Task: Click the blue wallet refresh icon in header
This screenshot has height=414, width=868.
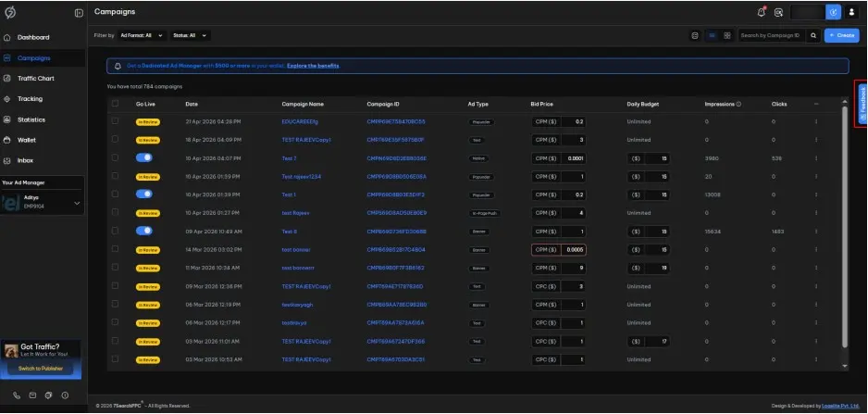Action: (x=833, y=12)
